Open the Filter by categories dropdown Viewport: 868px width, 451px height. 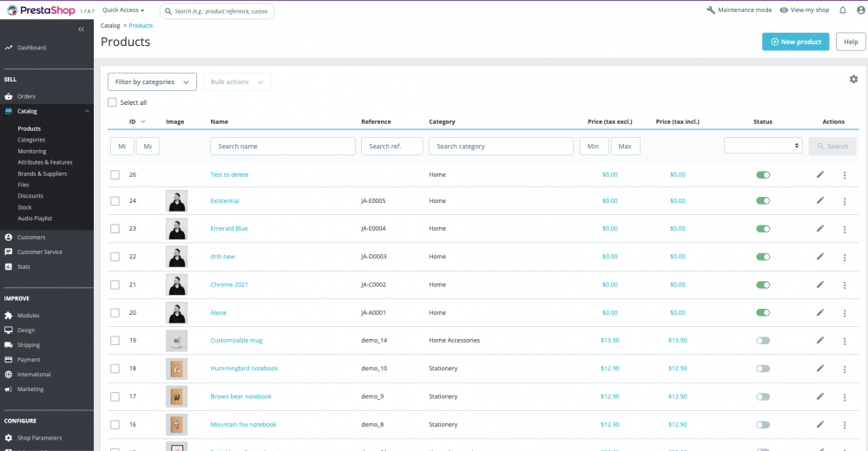(152, 82)
